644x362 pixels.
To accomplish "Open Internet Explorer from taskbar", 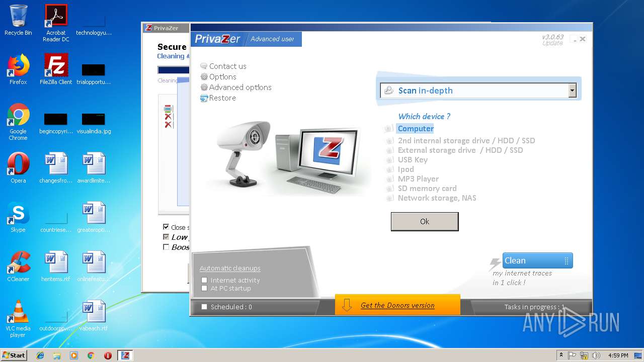I will pos(40,355).
